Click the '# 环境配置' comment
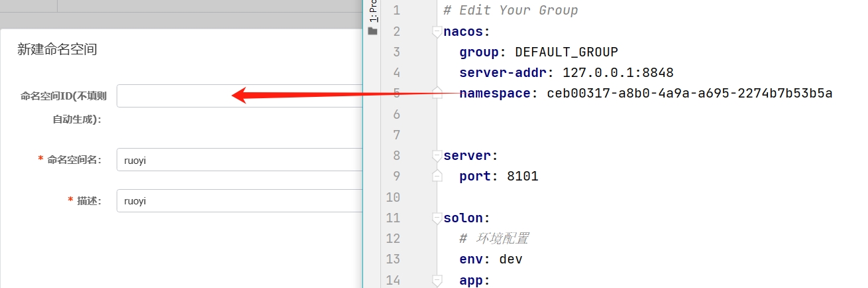Screen dimensions: 868x288 tap(494, 238)
